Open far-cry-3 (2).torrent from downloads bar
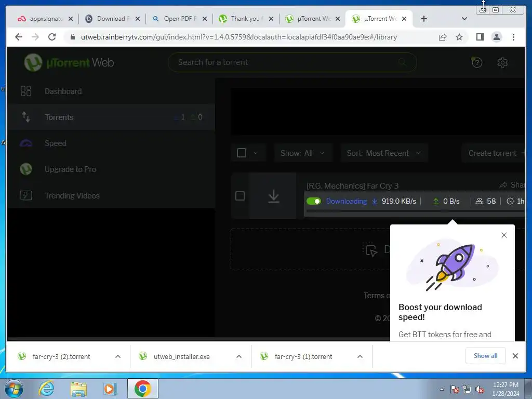532x399 pixels. [61, 356]
